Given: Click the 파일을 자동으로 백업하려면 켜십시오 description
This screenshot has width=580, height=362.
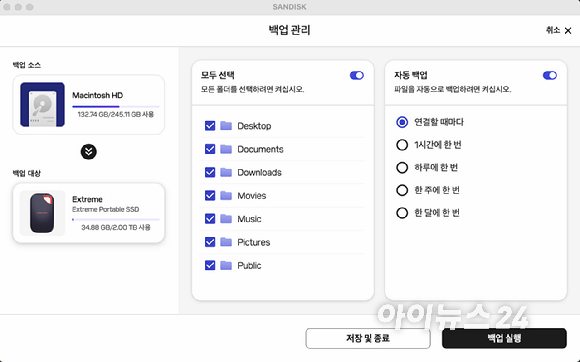Looking at the screenshot, I should (x=453, y=89).
